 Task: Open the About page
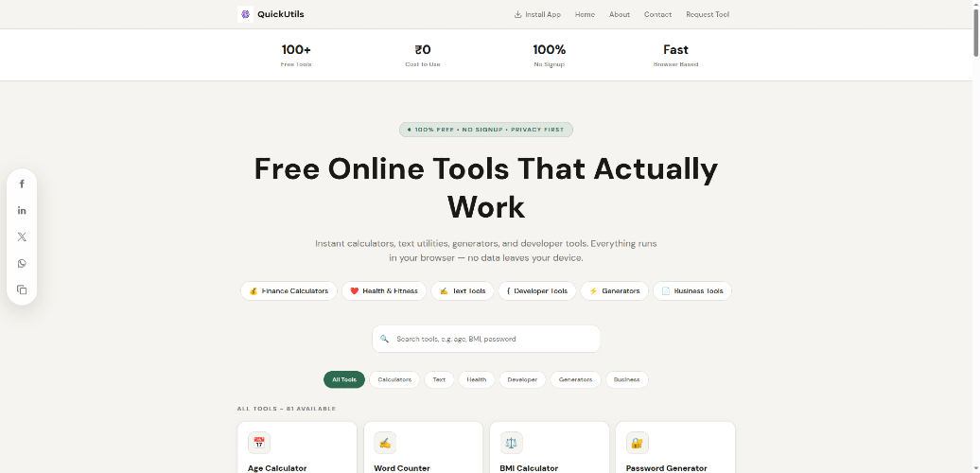click(x=620, y=14)
